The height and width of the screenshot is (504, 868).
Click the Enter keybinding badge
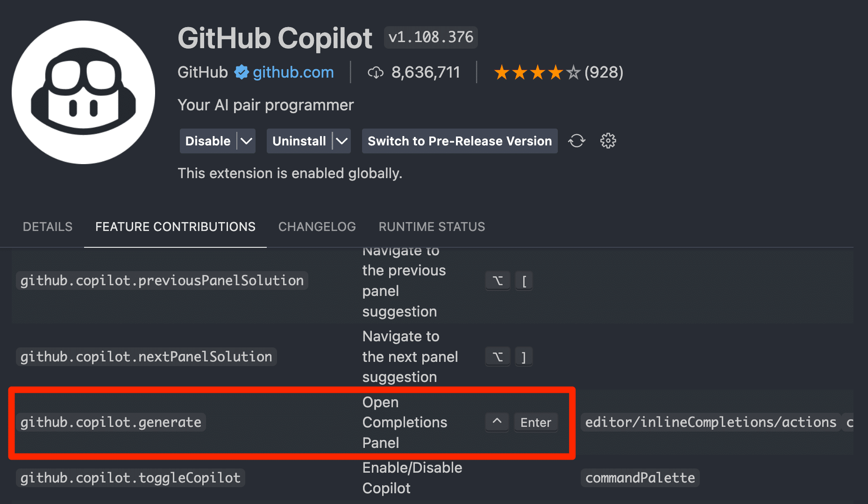[x=535, y=422]
